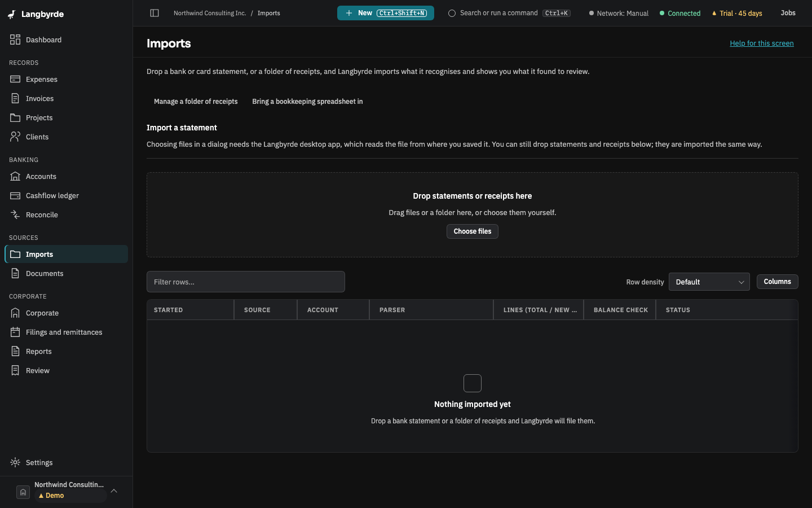
Task: Click the Connected status indicator
Action: 680,13
